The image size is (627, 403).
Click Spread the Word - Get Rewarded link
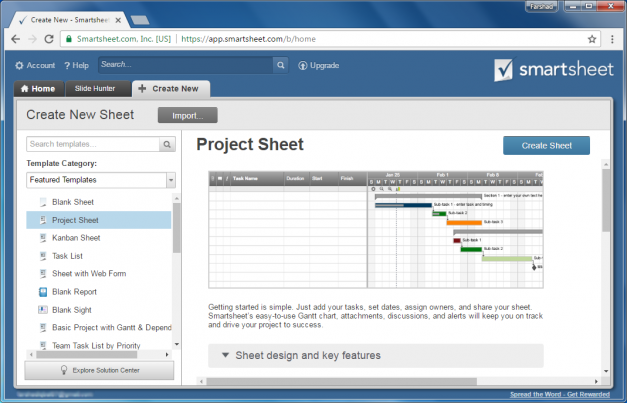(560, 394)
